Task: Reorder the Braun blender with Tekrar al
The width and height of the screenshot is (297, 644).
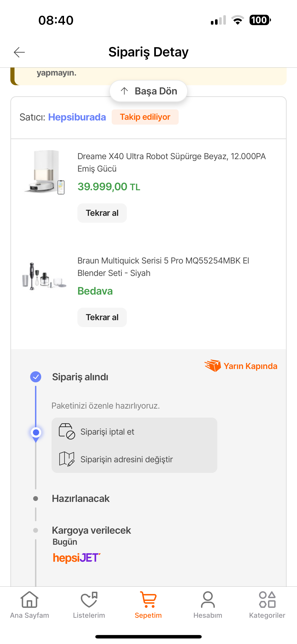Action: 102,317
